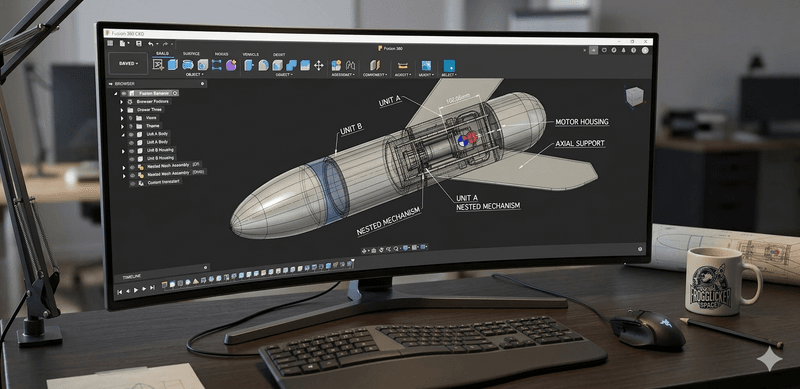Image resolution: width=800 pixels, height=389 pixels.
Task: Open the Browser panel settings dot
Action: point(202,84)
